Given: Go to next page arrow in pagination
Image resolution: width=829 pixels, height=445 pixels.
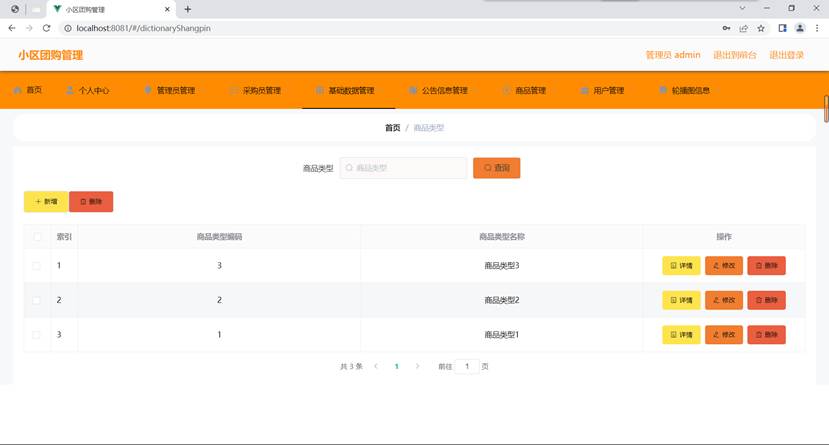Looking at the screenshot, I should coord(417,366).
